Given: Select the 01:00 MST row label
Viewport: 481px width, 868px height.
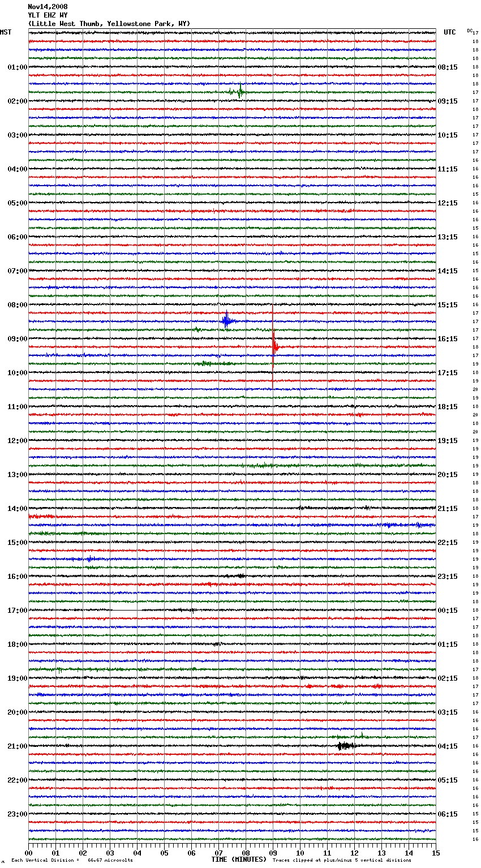Looking at the screenshot, I should point(18,67).
